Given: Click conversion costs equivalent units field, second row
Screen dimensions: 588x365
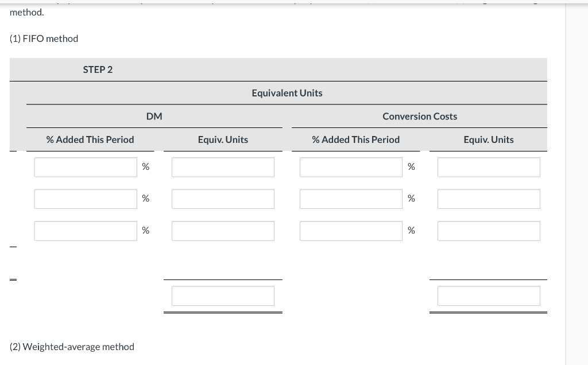Looking at the screenshot, I should pos(489,199).
